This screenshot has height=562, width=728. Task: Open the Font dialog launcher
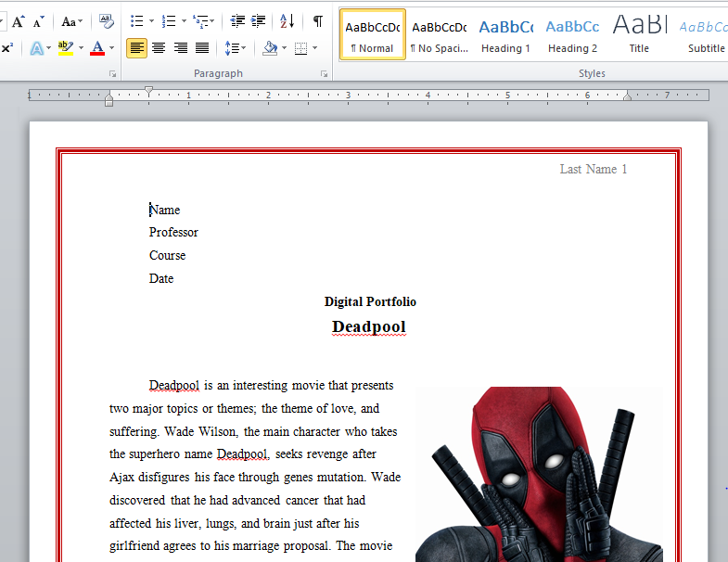112,74
